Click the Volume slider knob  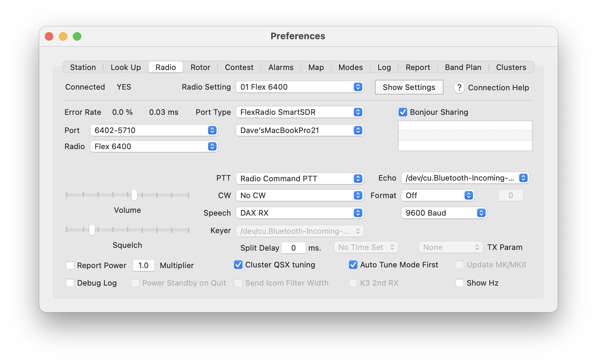pos(134,195)
